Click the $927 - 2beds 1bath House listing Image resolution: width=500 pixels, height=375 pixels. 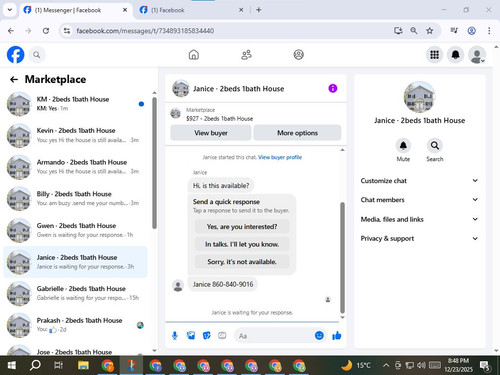219,119
